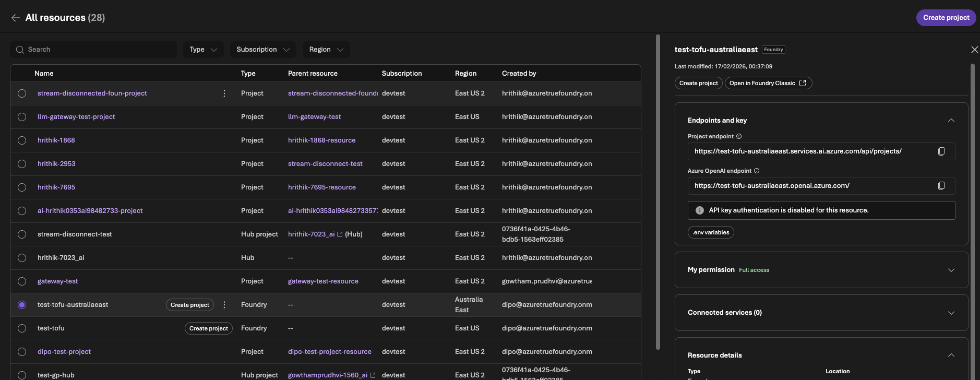Open llm-gateway-test parent resource link

click(314, 117)
